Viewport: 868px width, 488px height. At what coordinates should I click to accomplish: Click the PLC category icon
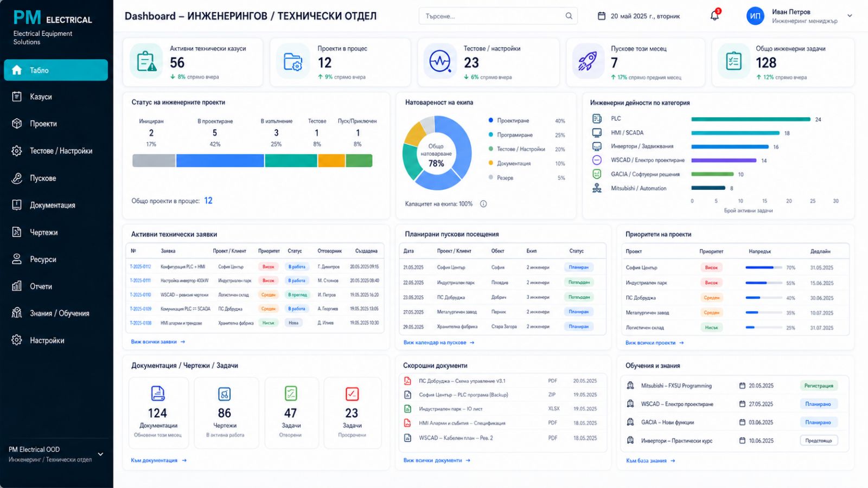pos(597,119)
